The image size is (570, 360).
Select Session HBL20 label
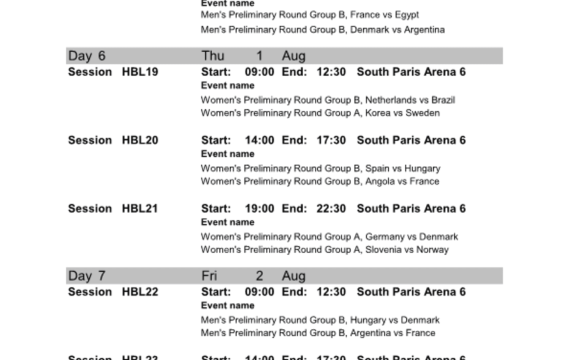click(x=113, y=140)
